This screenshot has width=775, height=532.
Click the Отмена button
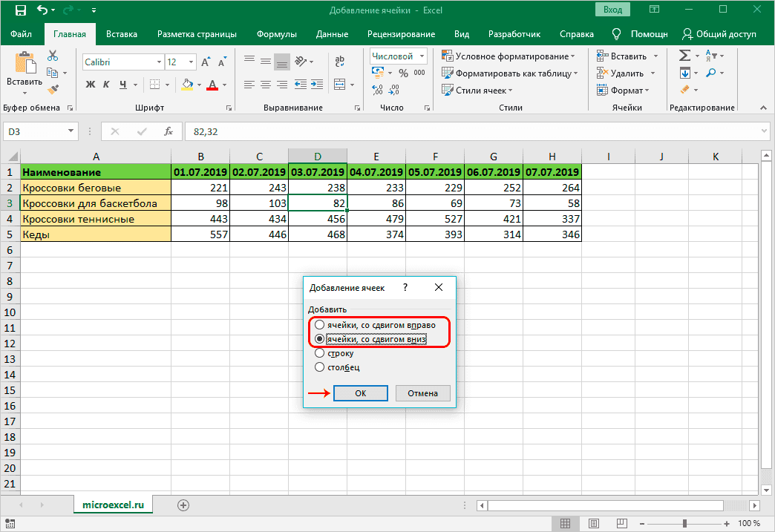422,393
